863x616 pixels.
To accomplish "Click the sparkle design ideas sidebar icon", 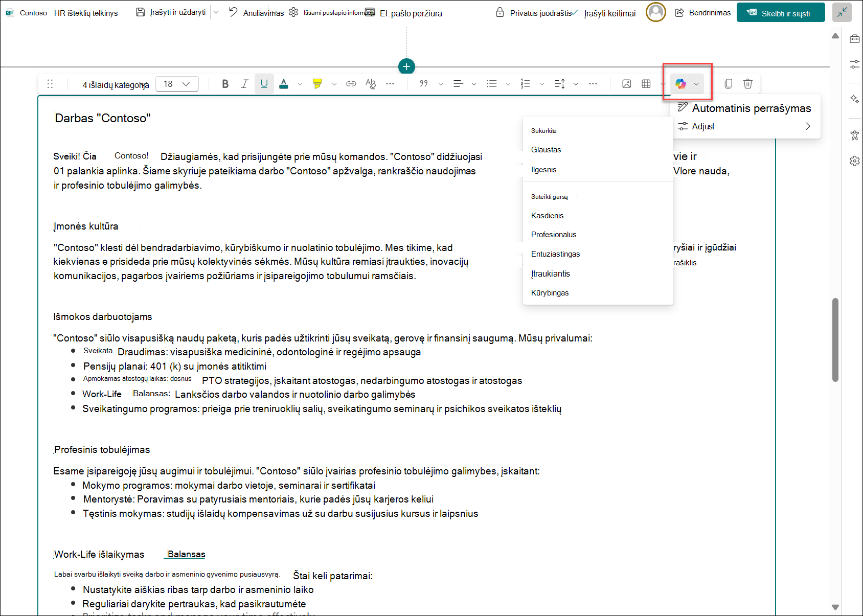I will 854,99.
